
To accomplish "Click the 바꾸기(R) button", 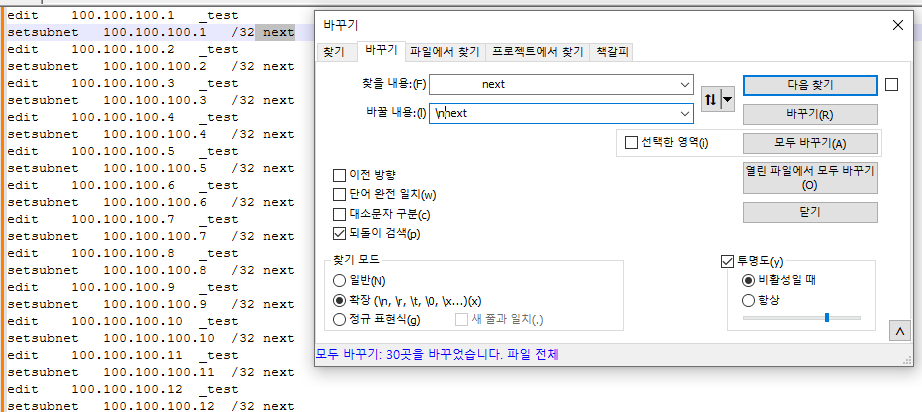I will (810, 114).
